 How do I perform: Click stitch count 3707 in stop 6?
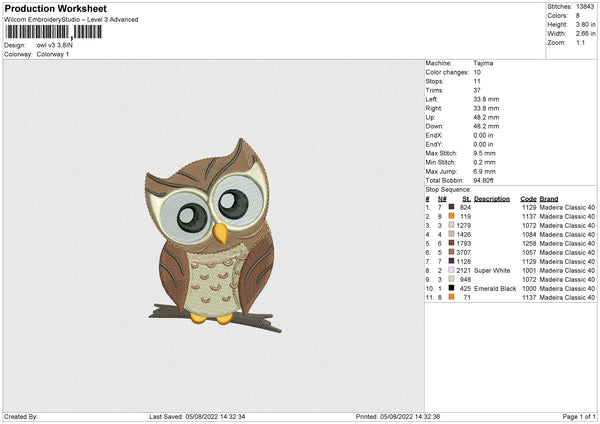(464, 253)
